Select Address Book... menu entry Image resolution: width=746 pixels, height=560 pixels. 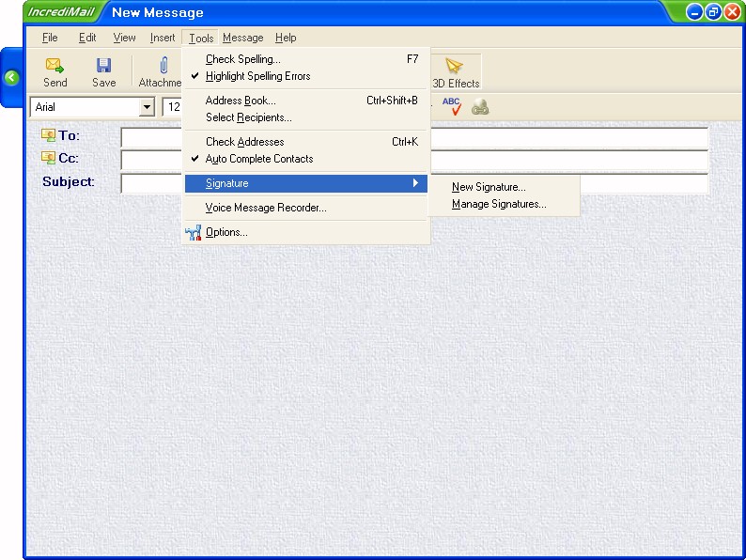tap(306, 101)
